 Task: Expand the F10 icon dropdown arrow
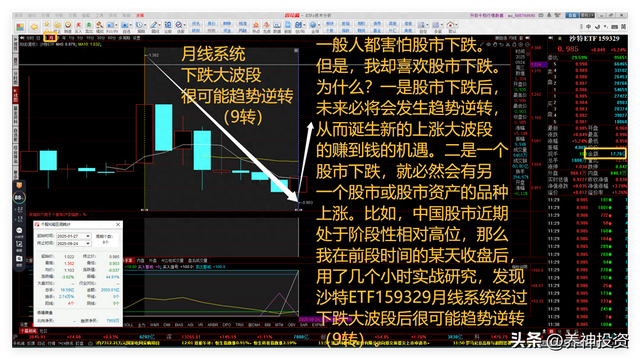point(116,25)
